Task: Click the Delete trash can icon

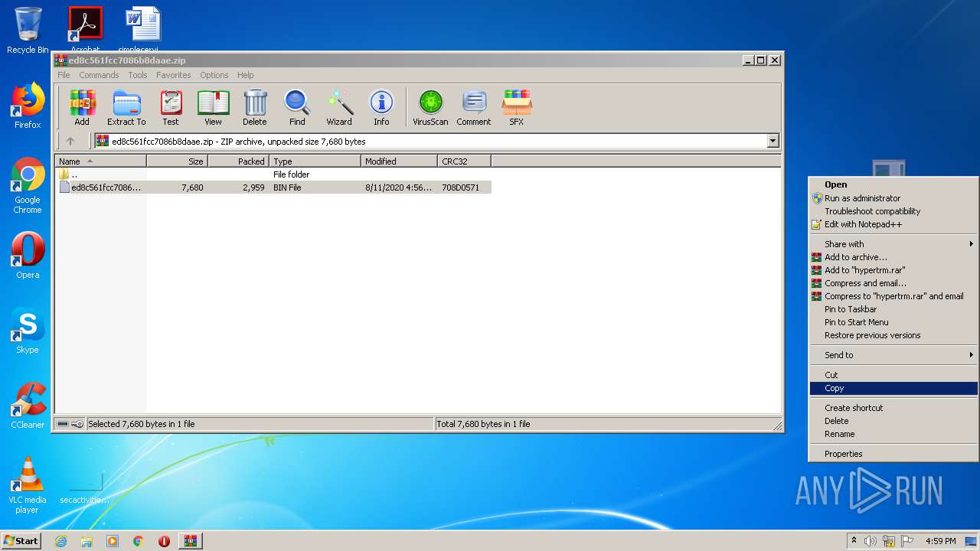Action: click(255, 107)
